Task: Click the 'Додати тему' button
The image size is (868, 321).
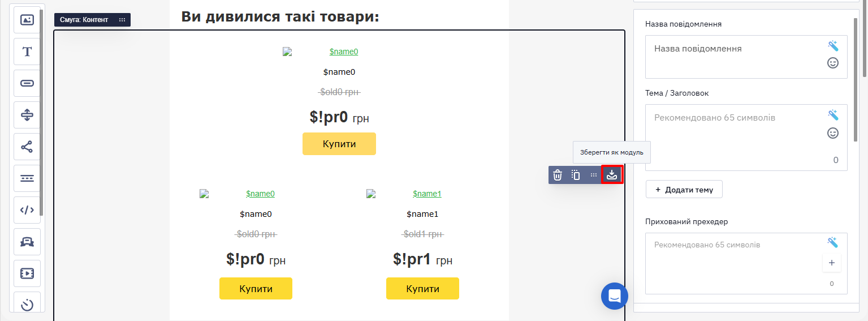Action: click(684, 190)
